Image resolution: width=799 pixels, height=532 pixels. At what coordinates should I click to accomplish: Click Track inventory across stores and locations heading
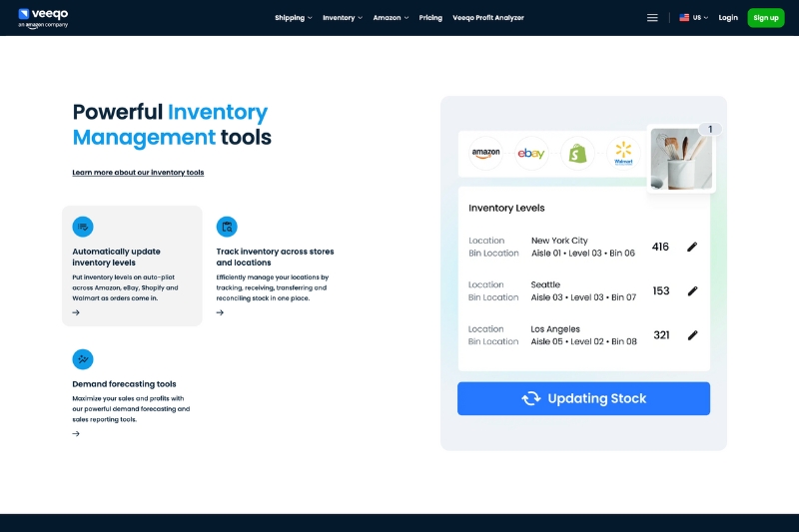pos(276,258)
